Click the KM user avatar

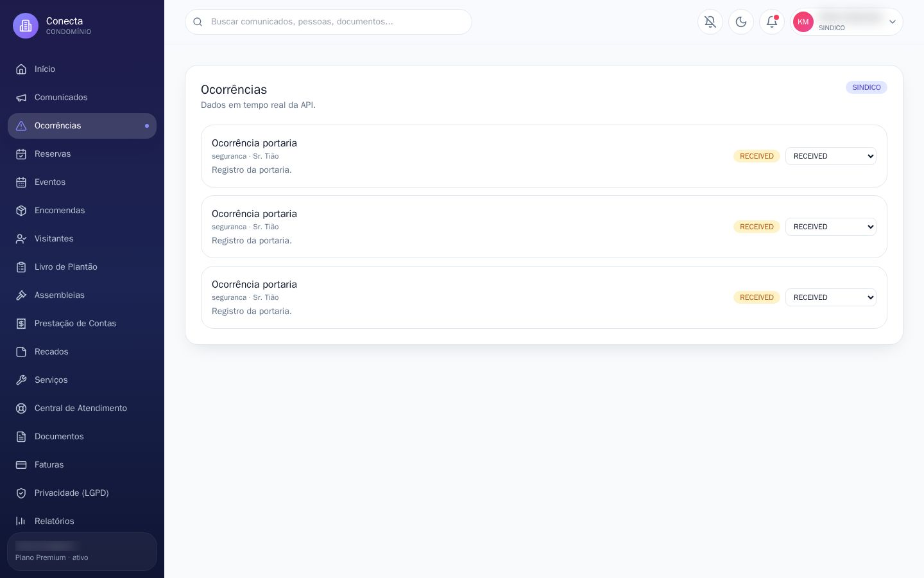point(803,22)
